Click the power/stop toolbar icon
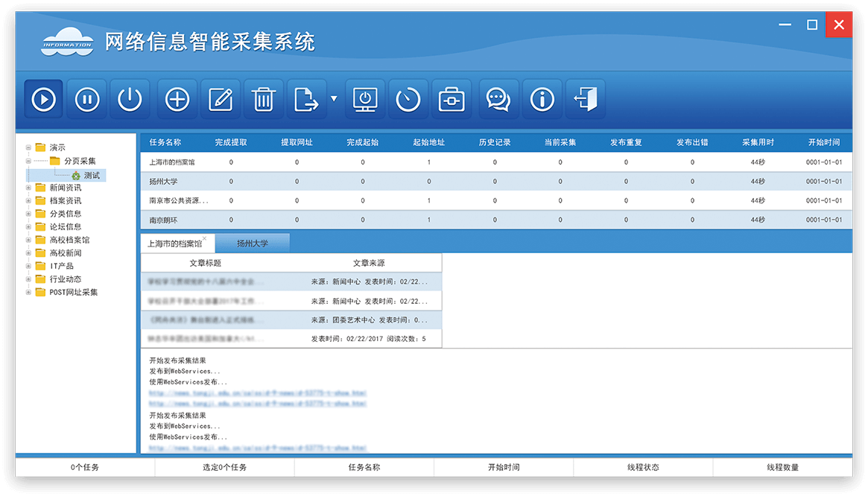Viewport: 868px width, 496px height. click(130, 99)
